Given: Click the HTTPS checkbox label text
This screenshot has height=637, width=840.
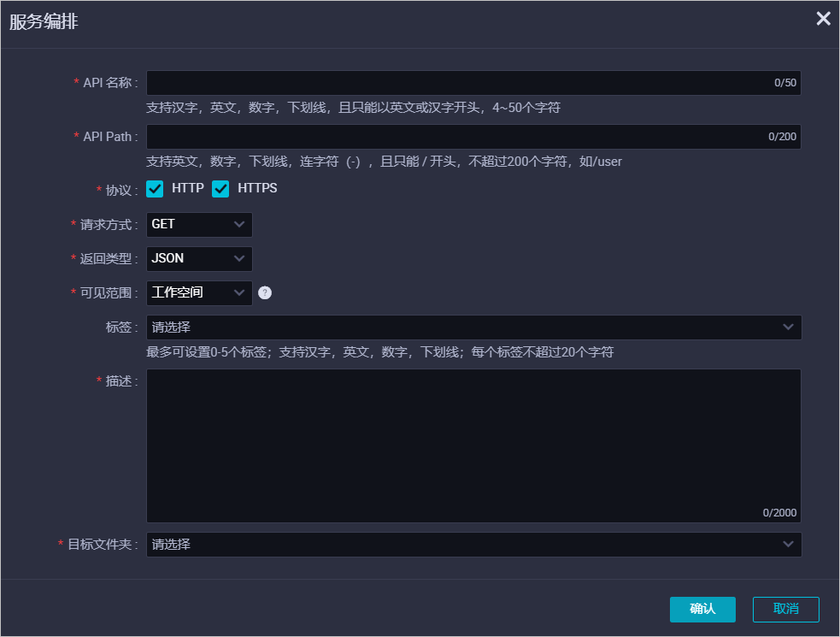Looking at the screenshot, I should pyautogui.click(x=257, y=188).
